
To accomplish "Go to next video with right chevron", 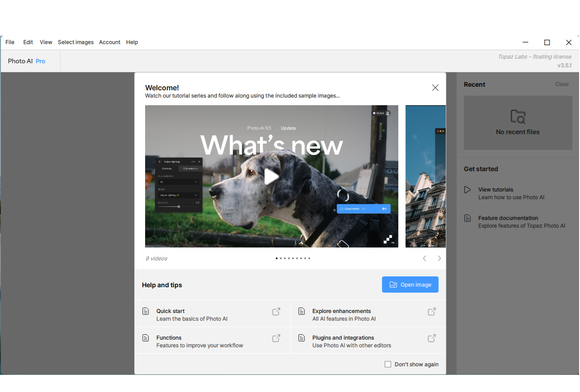I will click(439, 258).
